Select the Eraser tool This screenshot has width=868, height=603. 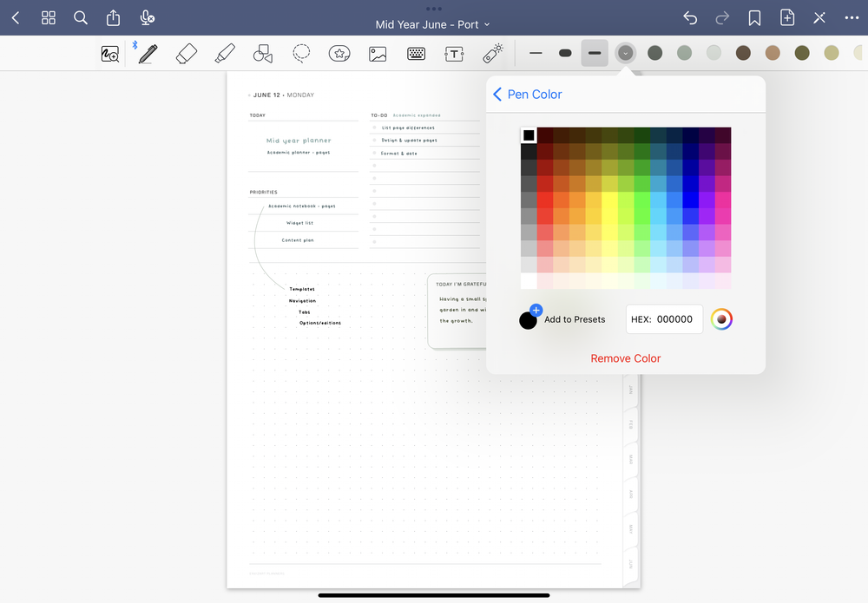186,53
